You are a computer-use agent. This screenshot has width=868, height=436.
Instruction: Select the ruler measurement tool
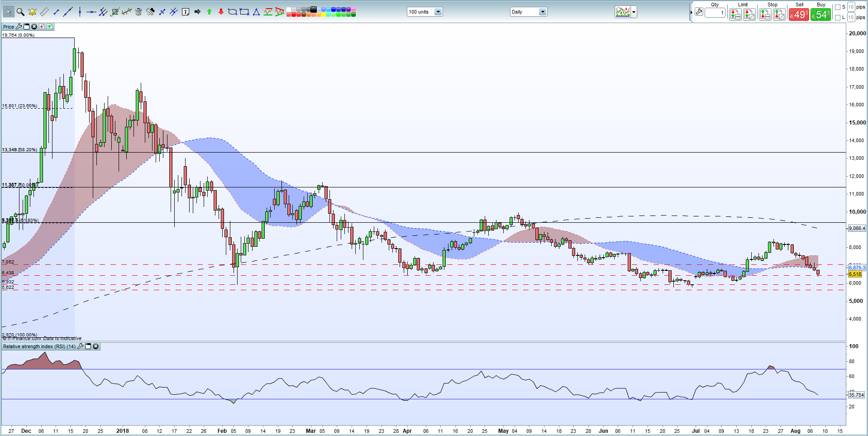(x=44, y=12)
